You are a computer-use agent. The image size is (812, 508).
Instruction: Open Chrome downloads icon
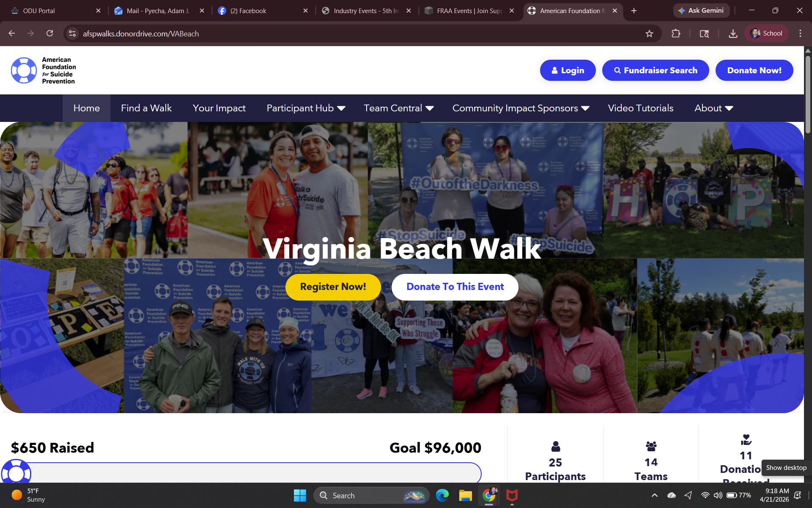click(733, 33)
